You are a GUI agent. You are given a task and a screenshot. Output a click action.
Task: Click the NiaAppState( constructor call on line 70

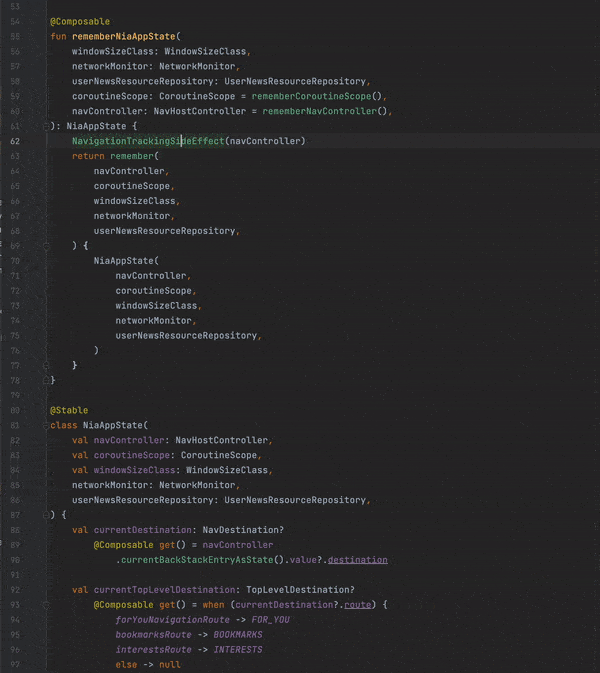126,261
